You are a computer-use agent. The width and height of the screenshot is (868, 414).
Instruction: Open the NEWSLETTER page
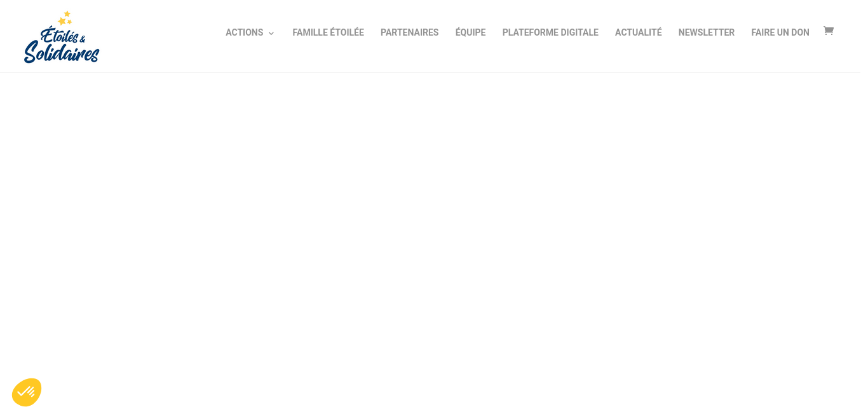[x=706, y=32]
